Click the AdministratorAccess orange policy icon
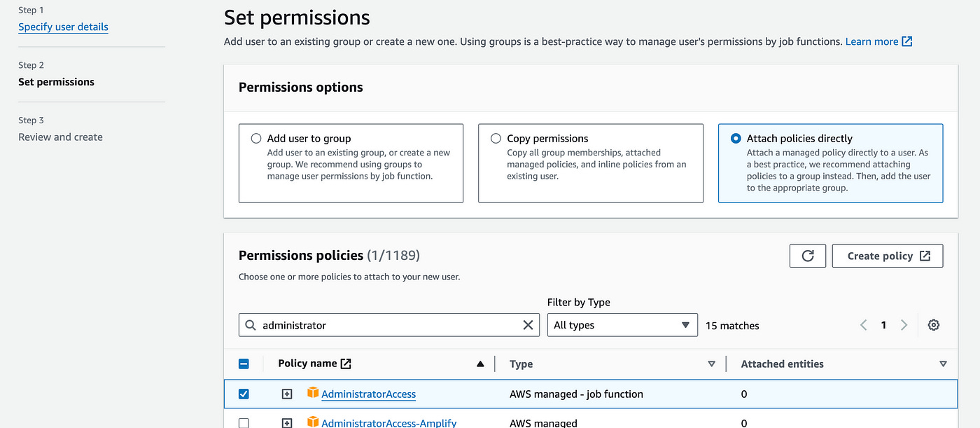The width and height of the screenshot is (980, 428). 313,393
